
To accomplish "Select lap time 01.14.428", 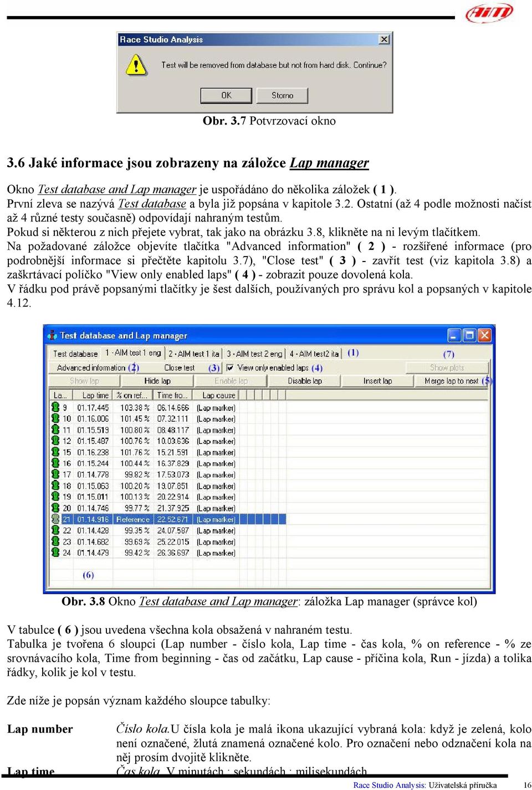I will [x=93, y=530].
